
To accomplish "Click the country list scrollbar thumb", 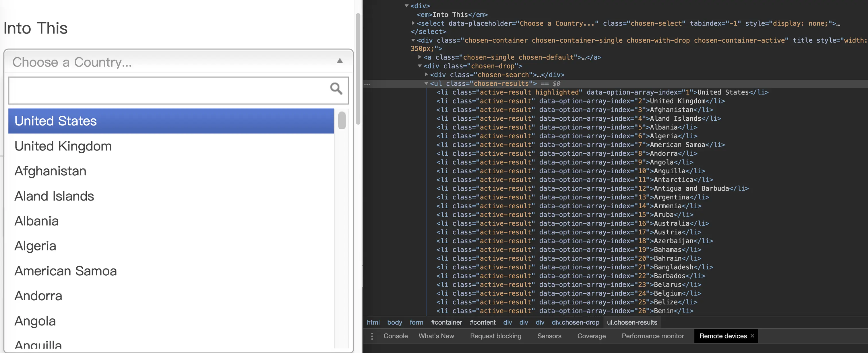I will click(342, 120).
